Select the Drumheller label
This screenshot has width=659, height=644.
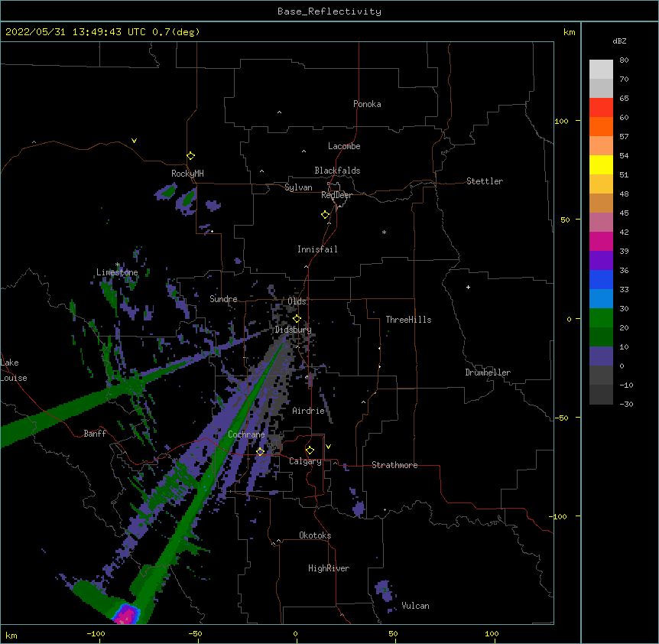click(488, 372)
